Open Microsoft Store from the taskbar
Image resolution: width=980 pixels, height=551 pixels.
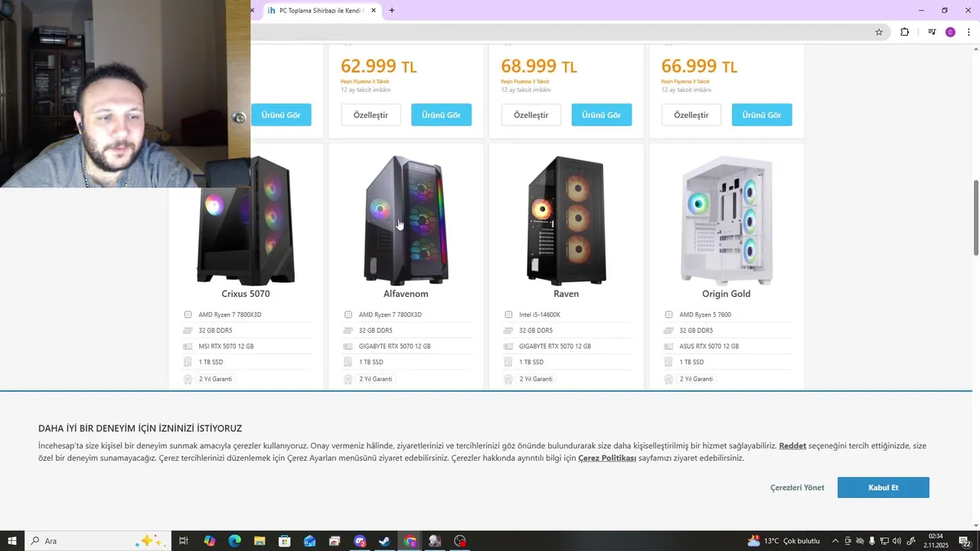tap(284, 541)
